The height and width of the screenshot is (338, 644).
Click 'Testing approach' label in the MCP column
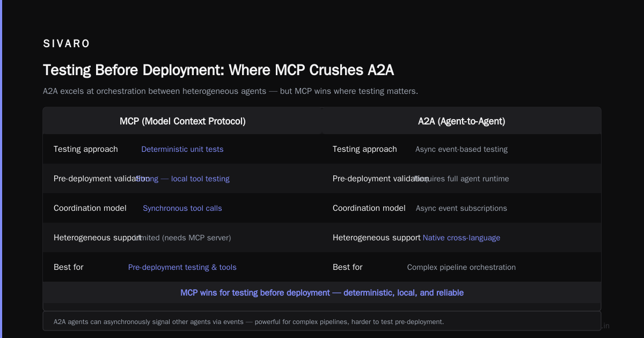(x=86, y=149)
